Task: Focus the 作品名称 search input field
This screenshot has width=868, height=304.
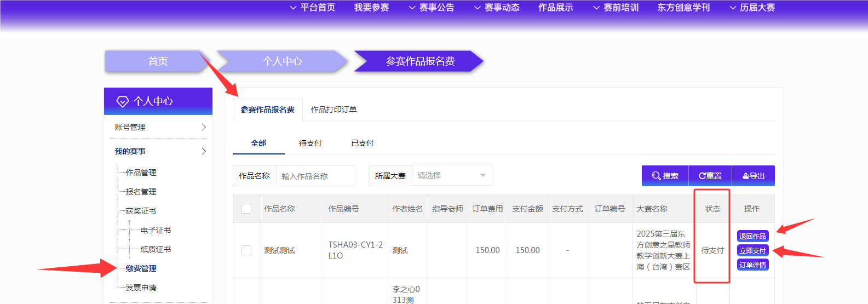Action: point(315,176)
